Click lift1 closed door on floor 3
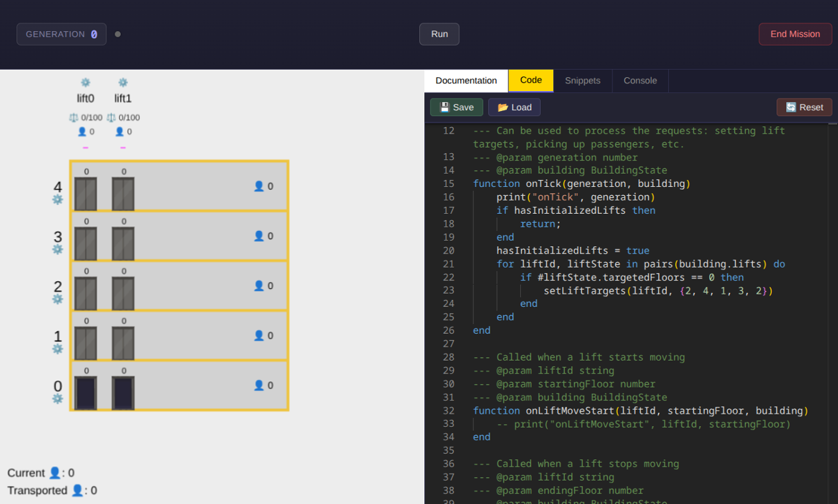The width and height of the screenshot is (838, 504). coord(123,243)
